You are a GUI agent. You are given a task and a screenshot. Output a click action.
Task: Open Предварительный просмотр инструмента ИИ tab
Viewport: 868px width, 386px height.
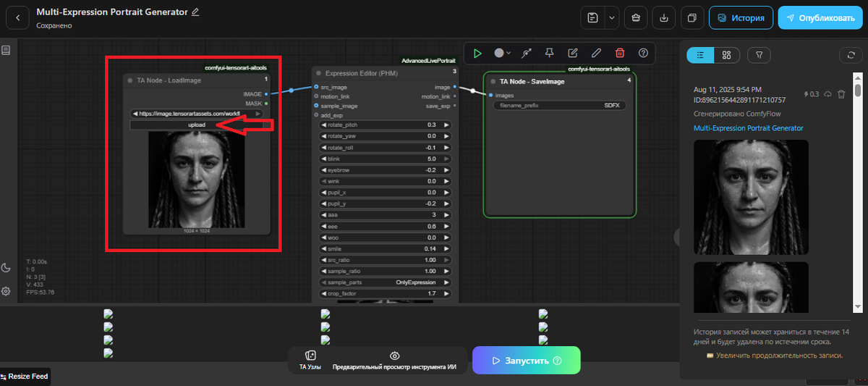(x=394, y=360)
